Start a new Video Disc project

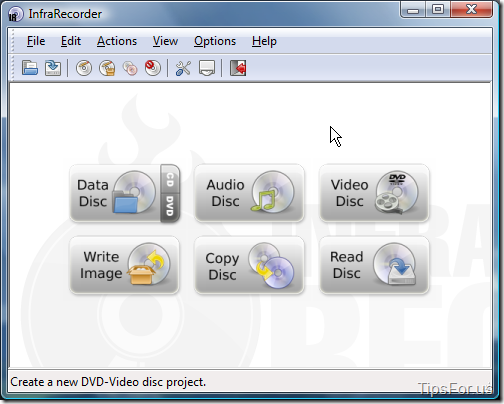pos(374,193)
